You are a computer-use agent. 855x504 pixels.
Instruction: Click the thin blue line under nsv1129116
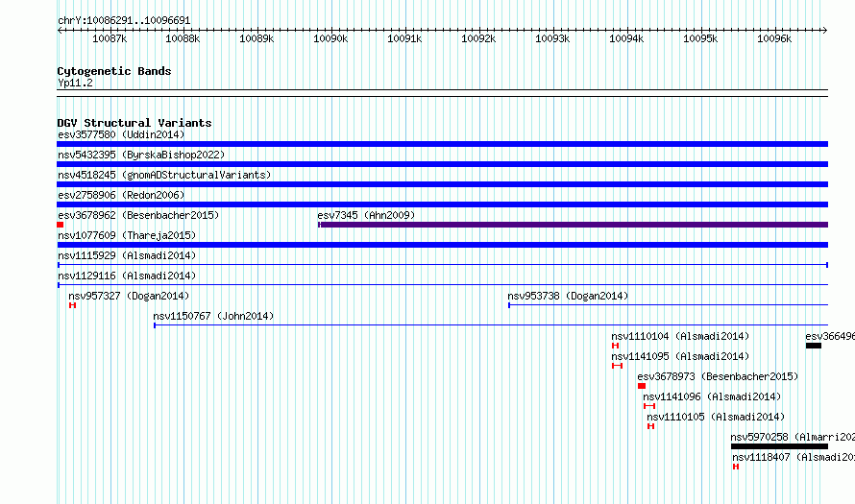click(442, 285)
